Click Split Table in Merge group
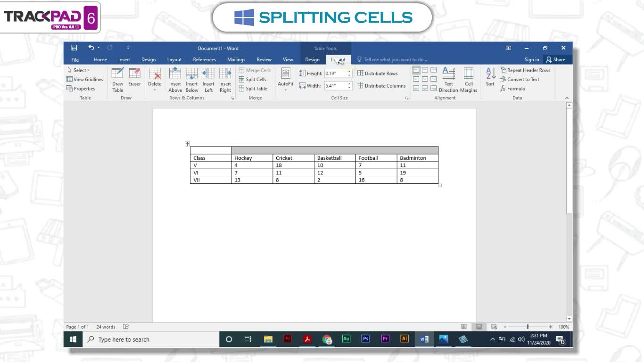The image size is (644, 362). coord(253,88)
